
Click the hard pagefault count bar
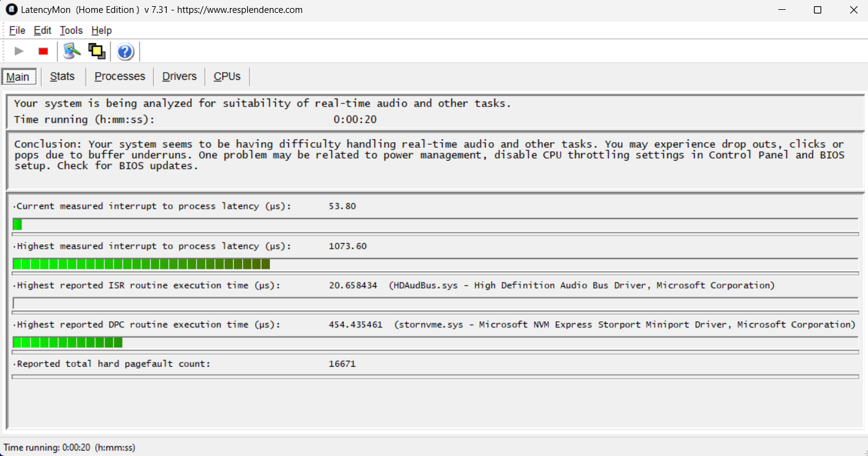(436, 376)
